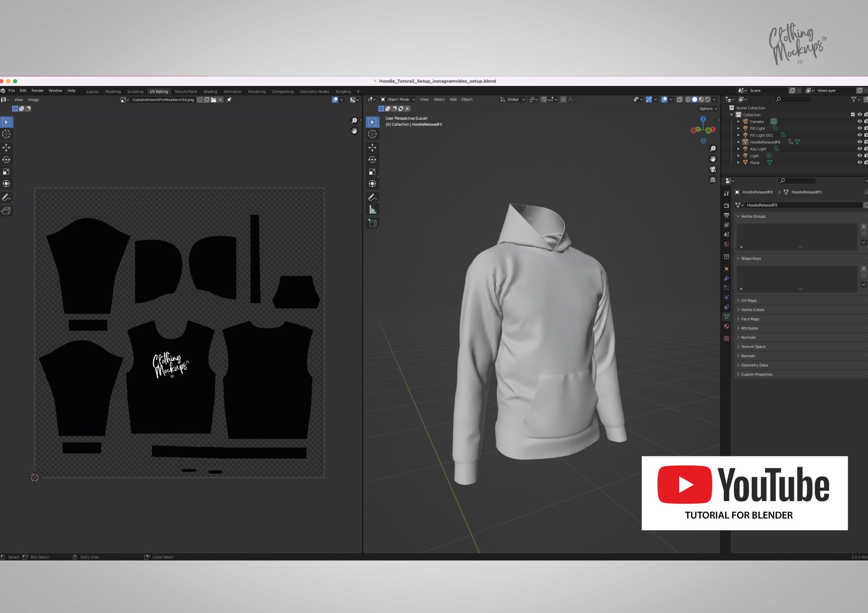Click the Outliner search field
The width and height of the screenshot is (868, 613).
tap(794, 99)
